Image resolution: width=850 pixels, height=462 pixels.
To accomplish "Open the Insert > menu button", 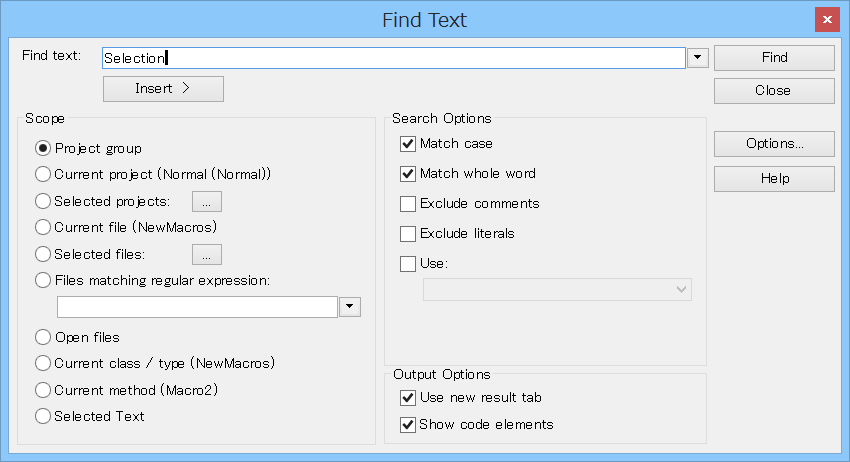I will [163, 89].
